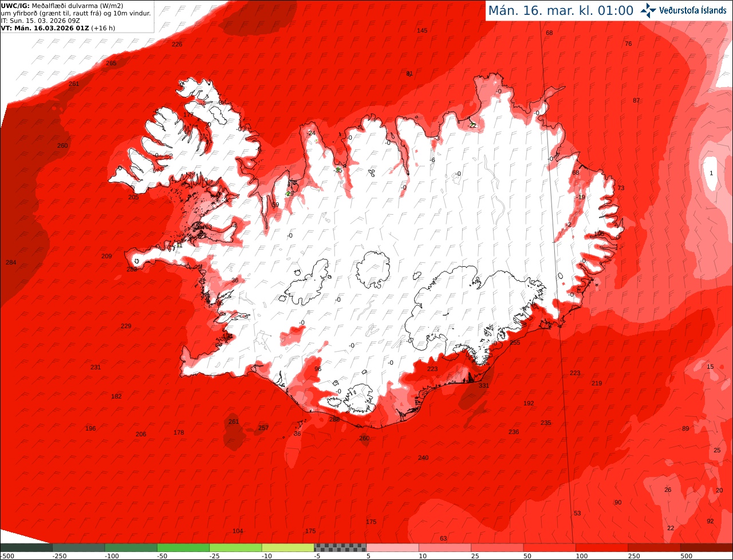The image size is (733, 560).
Task: Click map value 265 in the northwest
Action: pos(111,63)
